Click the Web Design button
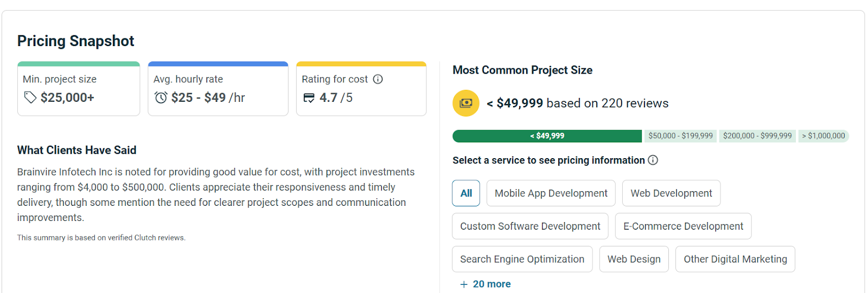The height and width of the screenshot is (293, 868). pos(634,259)
